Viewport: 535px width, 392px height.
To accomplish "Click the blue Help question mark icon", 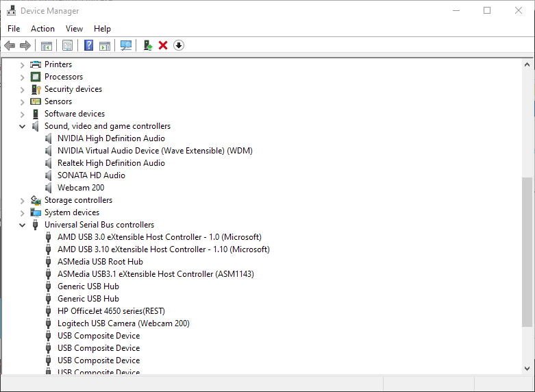I will coord(88,45).
